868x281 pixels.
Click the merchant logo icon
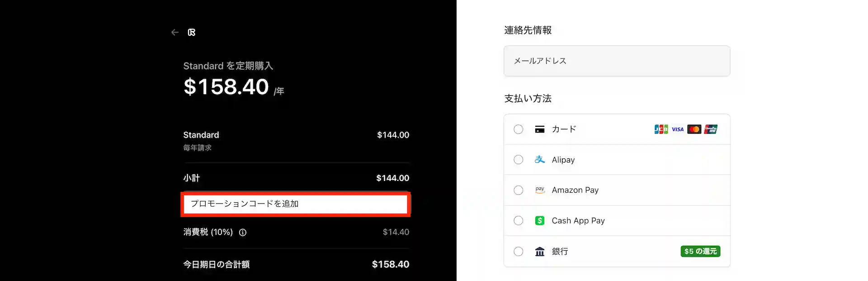192,32
